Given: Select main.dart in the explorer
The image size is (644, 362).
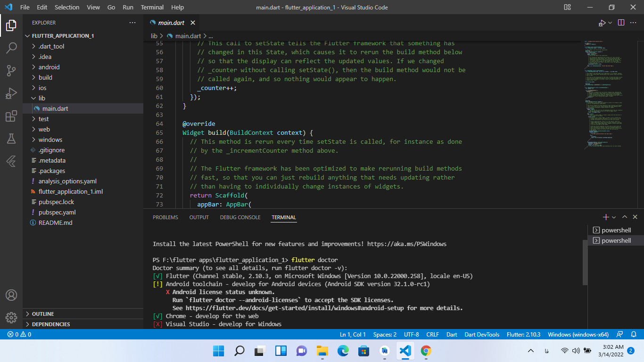Looking at the screenshot, I should pos(83,108).
